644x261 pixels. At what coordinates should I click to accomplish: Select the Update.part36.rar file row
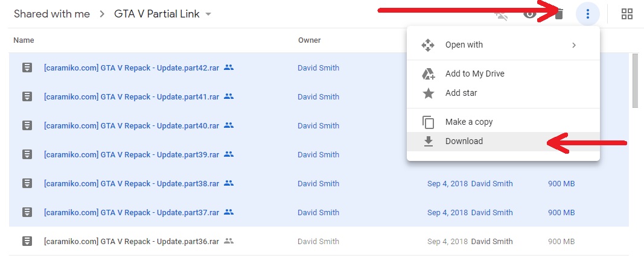(x=131, y=241)
